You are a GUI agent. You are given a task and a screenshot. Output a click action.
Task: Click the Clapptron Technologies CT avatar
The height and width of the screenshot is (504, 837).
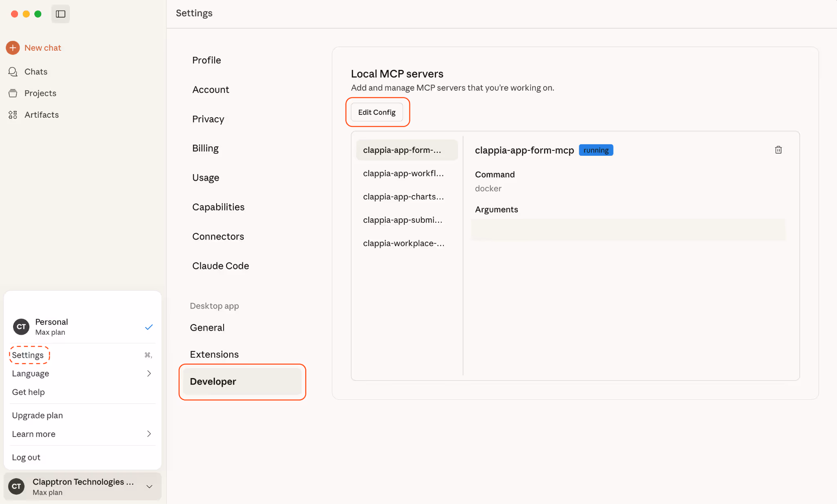pos(16,486)
